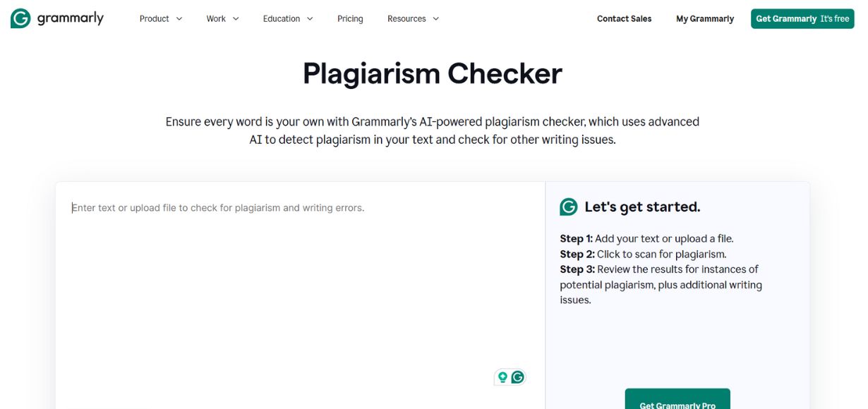The height and width of the screenshot is (409, 868).
Task: Click the chevron next to Product
Action: [180, 18]
